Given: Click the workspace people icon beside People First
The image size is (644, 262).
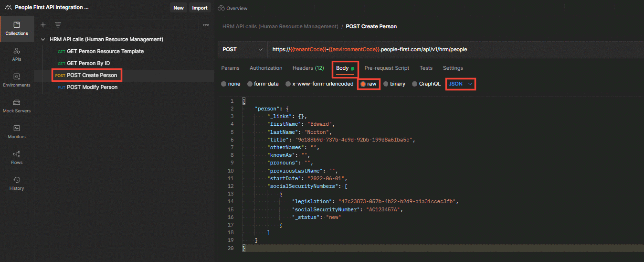Looking at the screenshot, I should (x=8, y=8).
